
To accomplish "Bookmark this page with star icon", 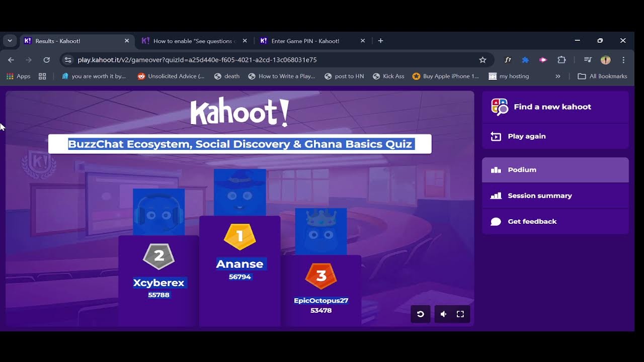I will click(482, 60).
